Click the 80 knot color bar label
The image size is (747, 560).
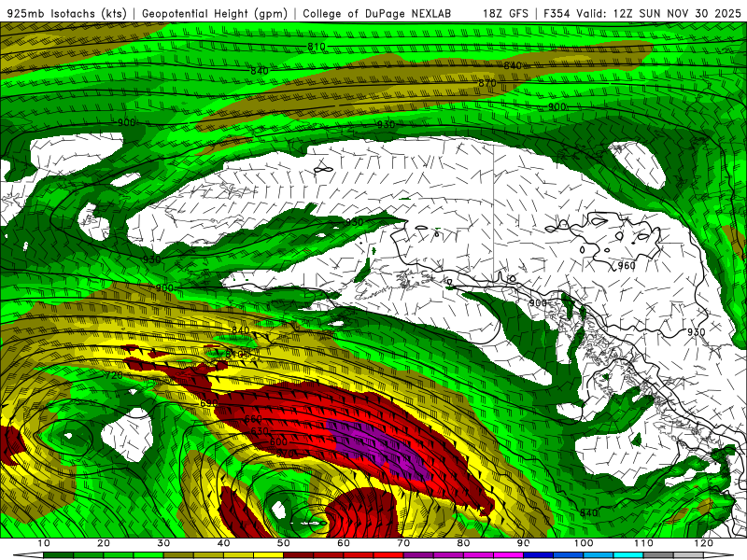pyautogui.click(x=463, y=543)
